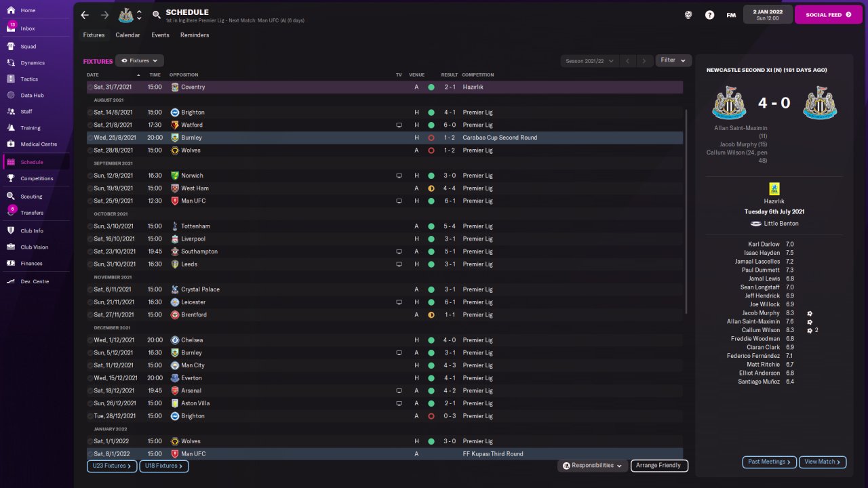Switch to the Fixtures tab
Image resolution: width=868 pixels, height=488 pixels.
pyautogui.click(x=94, y=35)
